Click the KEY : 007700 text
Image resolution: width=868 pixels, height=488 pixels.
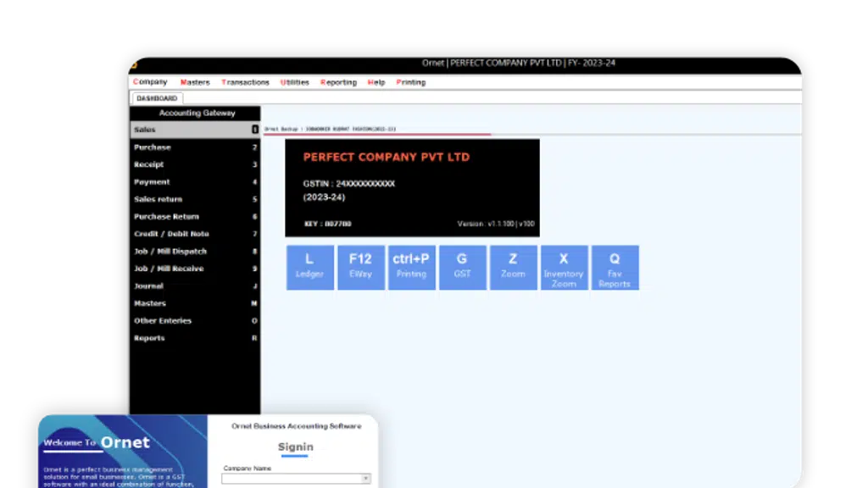click(328, 224)
